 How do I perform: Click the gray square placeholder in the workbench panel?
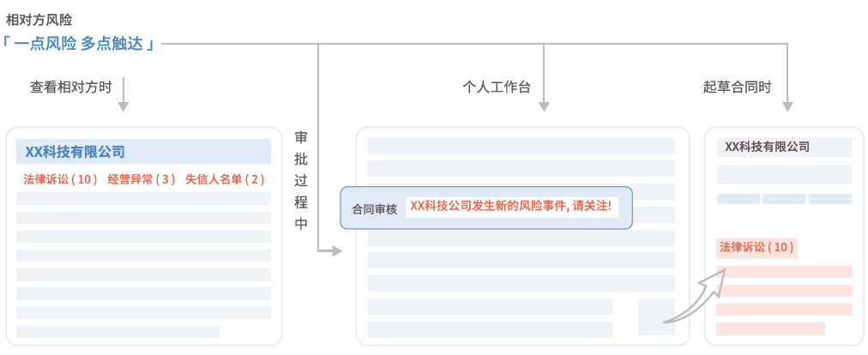click(x=656, y=316)
